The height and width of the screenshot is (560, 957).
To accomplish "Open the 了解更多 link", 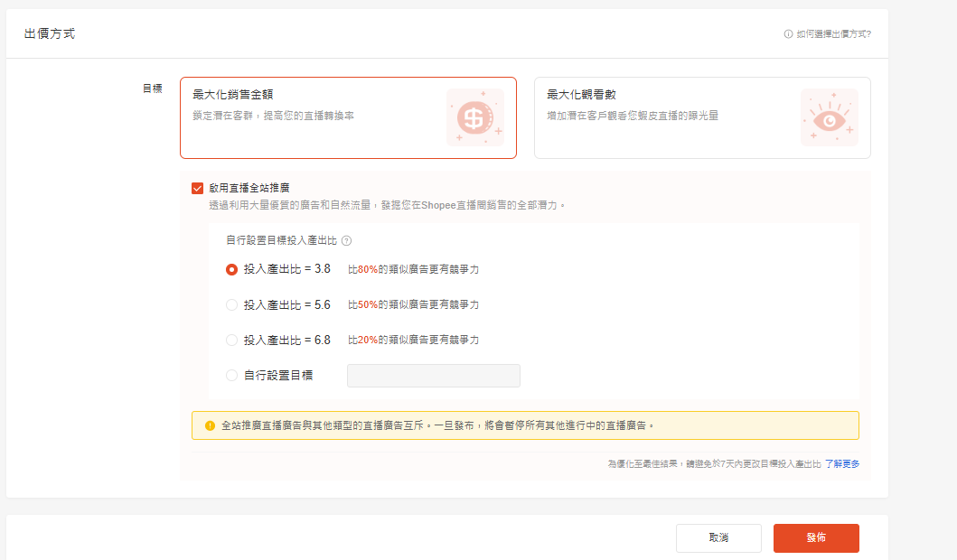I will (842, 464).
